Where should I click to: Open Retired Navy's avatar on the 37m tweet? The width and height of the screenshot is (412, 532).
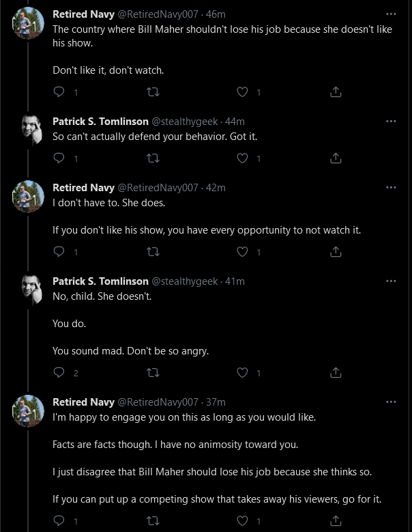coord(28,411)
